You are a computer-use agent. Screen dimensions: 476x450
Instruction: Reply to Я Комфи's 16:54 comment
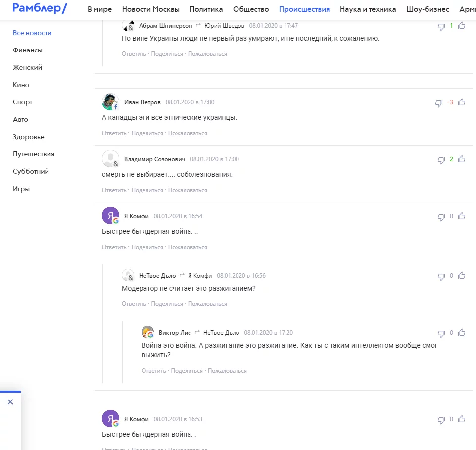point(114,247)
